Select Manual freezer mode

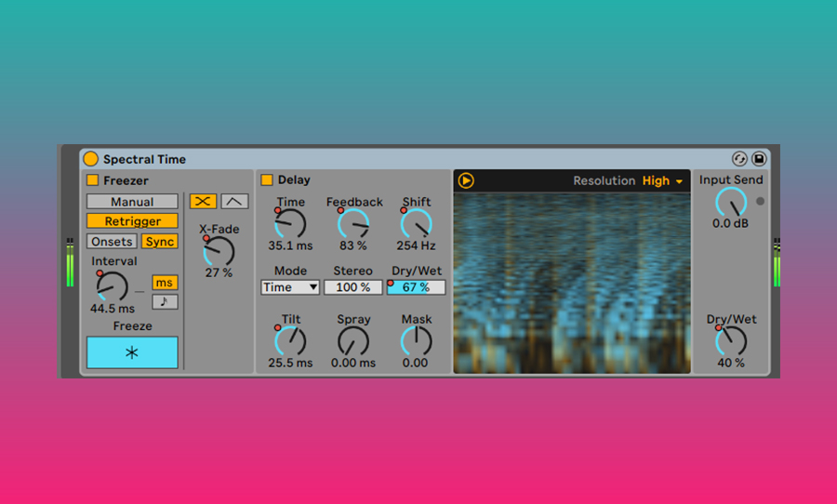[132, 201]
